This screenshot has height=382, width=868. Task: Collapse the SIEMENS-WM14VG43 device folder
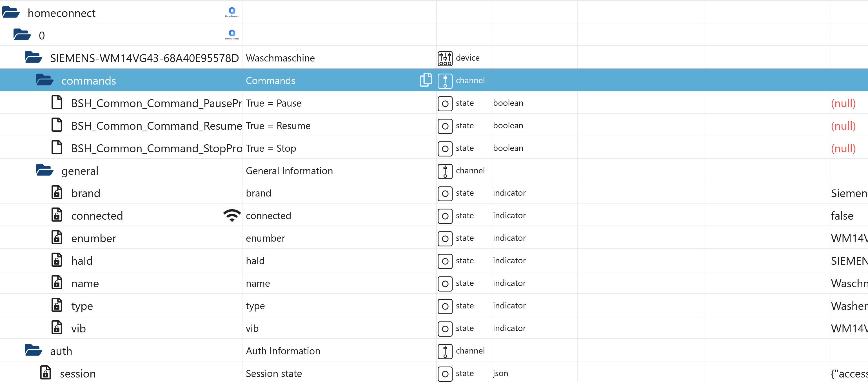33,57
